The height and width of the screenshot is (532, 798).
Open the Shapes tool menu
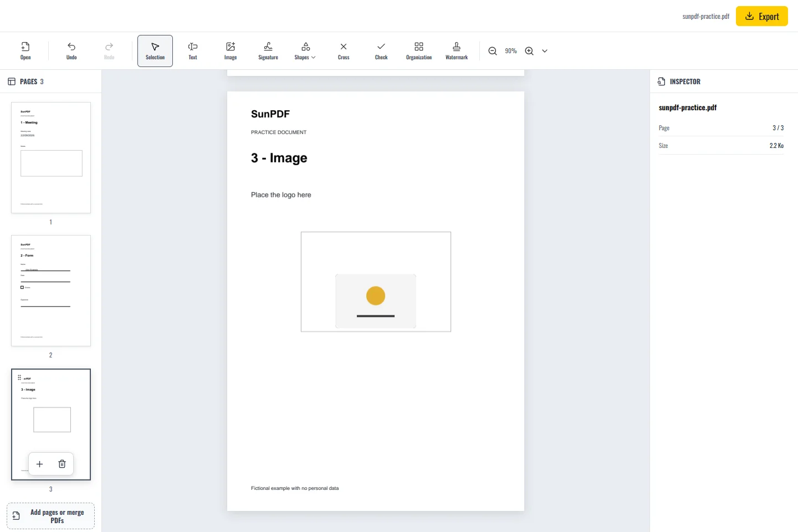[x=305, y=51]
